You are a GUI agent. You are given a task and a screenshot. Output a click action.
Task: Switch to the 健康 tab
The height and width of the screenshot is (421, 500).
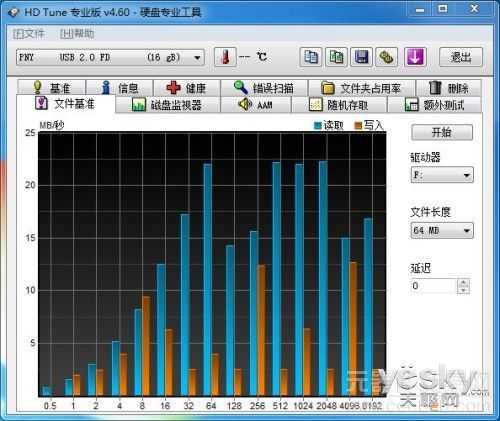point(187,88)
